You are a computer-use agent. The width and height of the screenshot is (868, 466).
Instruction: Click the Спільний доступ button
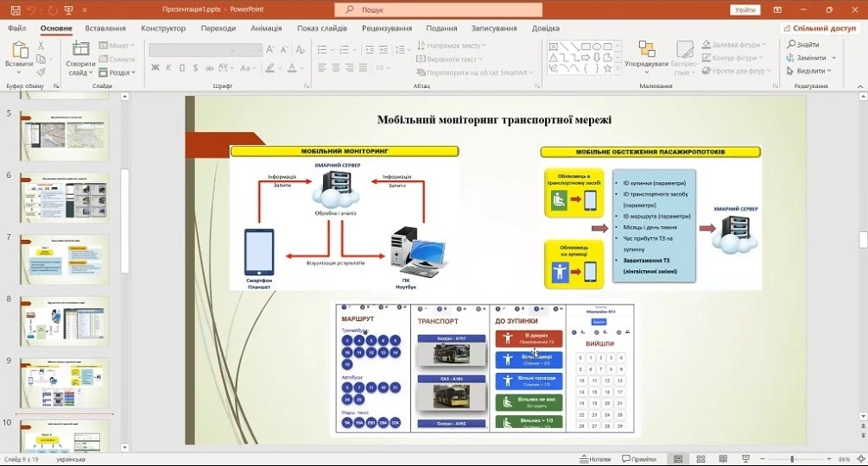[x=820, y=28]
